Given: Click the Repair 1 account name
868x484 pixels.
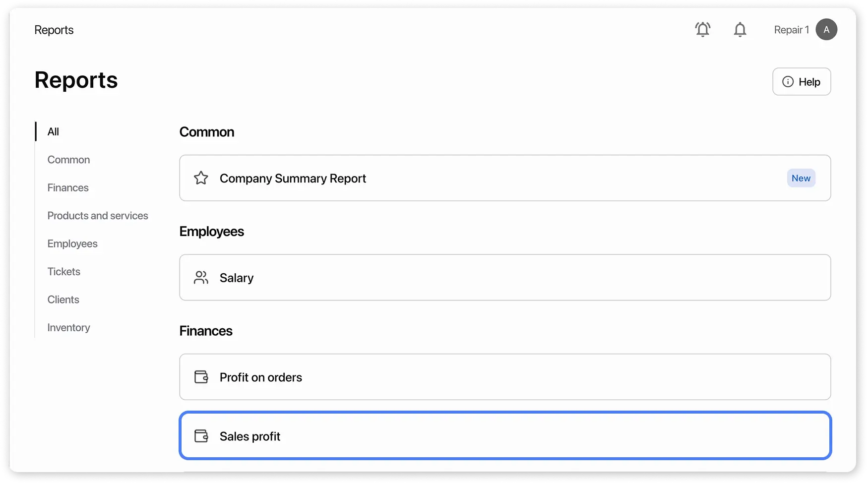Looking at the screenshot, I should [791, 30].
